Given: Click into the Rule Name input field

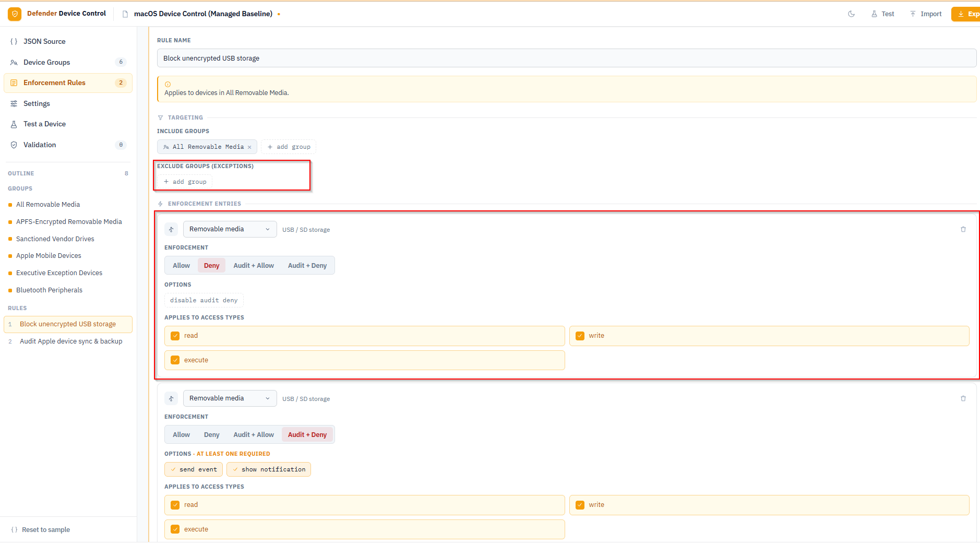Looking at the screenshot, I should pos(567,58).
